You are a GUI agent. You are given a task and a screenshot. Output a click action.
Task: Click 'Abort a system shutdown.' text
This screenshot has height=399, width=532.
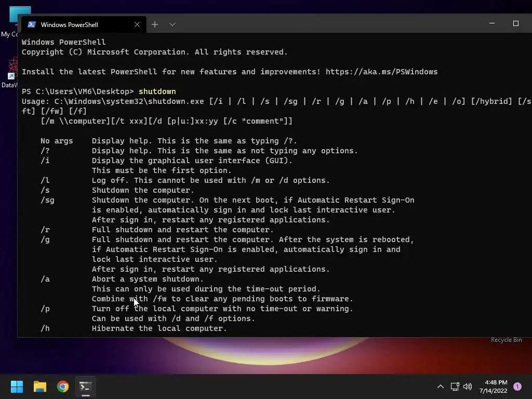148,279
